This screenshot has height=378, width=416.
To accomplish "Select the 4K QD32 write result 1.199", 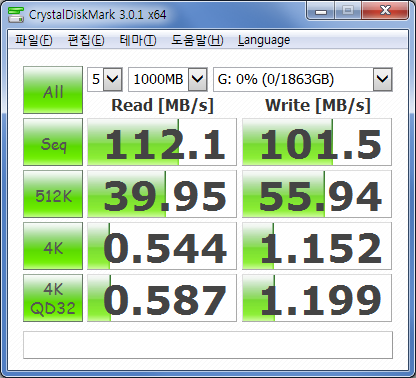I will pyautogui.click(x=317, y=298).
